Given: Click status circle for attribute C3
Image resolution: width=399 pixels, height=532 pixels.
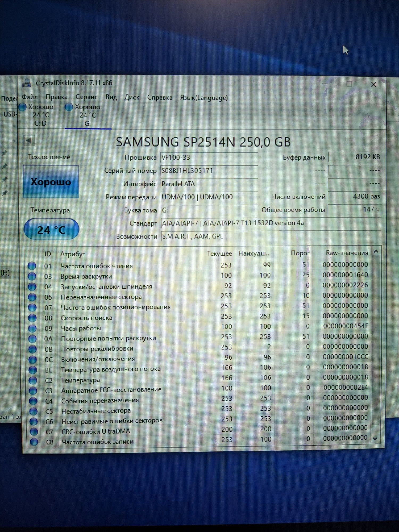Looking at the screenshot, I should (x=33, y=391).
